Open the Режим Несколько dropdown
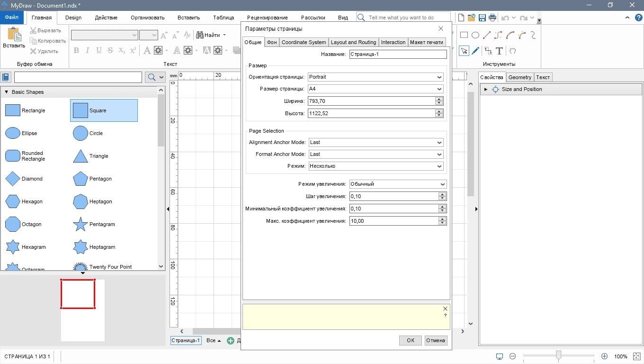The image size is (644, 364). [x=376, y=166]
